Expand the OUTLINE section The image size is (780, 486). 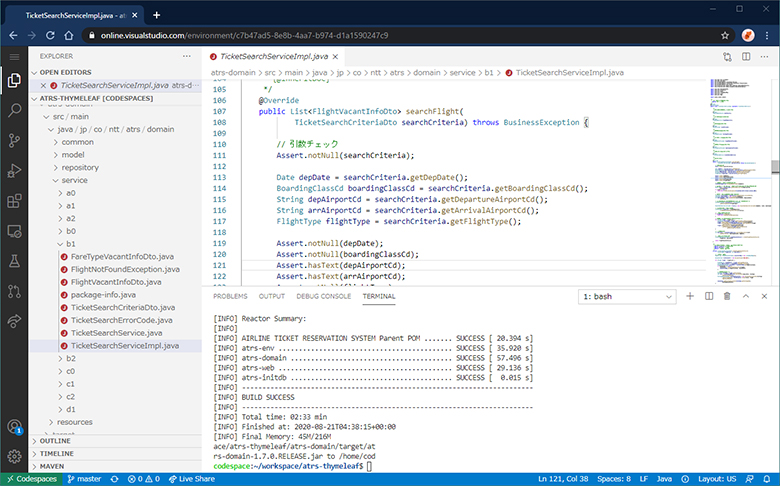115,441
